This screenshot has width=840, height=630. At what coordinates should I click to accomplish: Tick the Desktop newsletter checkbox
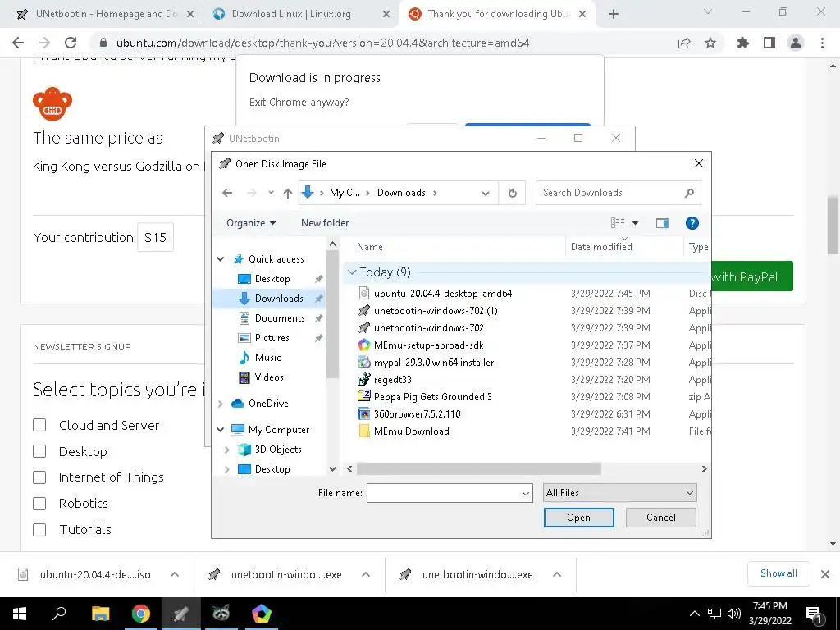click(39, 452)
